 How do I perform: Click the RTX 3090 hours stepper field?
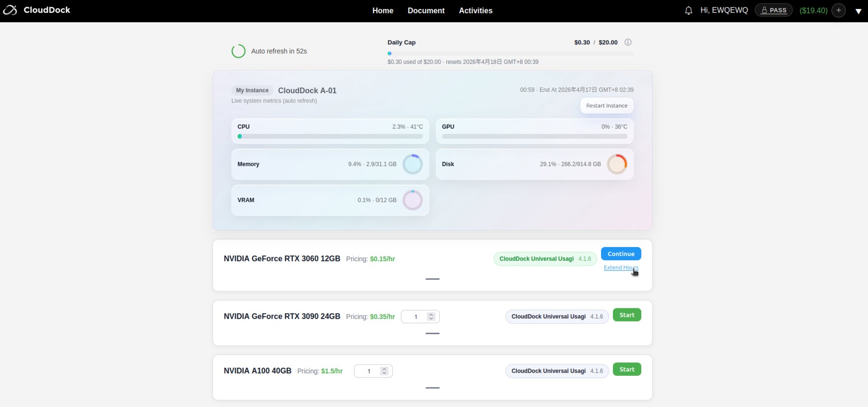tap(415, 317)
